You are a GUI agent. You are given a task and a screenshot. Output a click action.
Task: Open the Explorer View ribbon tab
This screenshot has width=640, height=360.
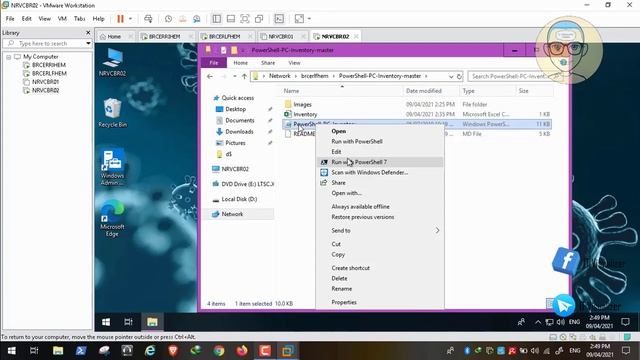tap(294, 63)
